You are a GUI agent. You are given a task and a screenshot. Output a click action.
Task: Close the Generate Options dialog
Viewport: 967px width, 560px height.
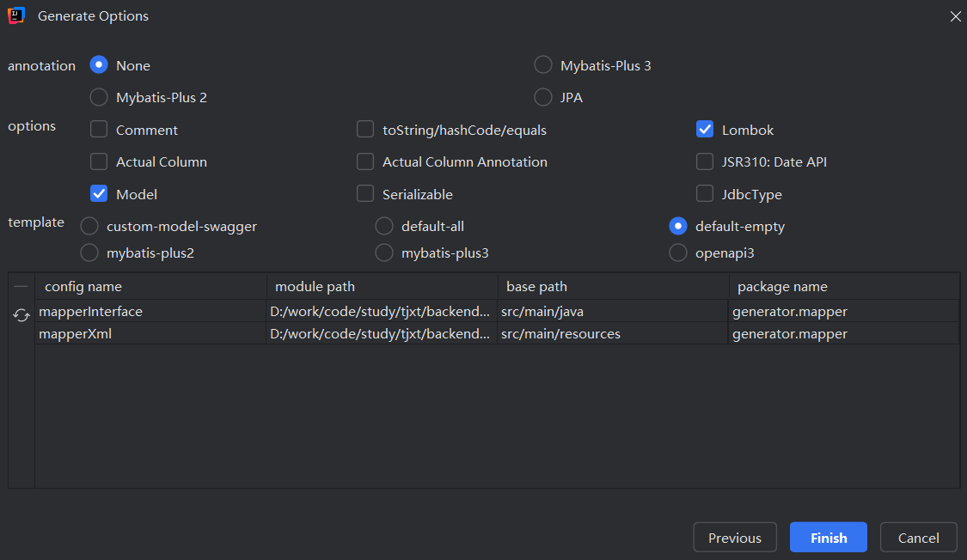(x=955, y=16)
